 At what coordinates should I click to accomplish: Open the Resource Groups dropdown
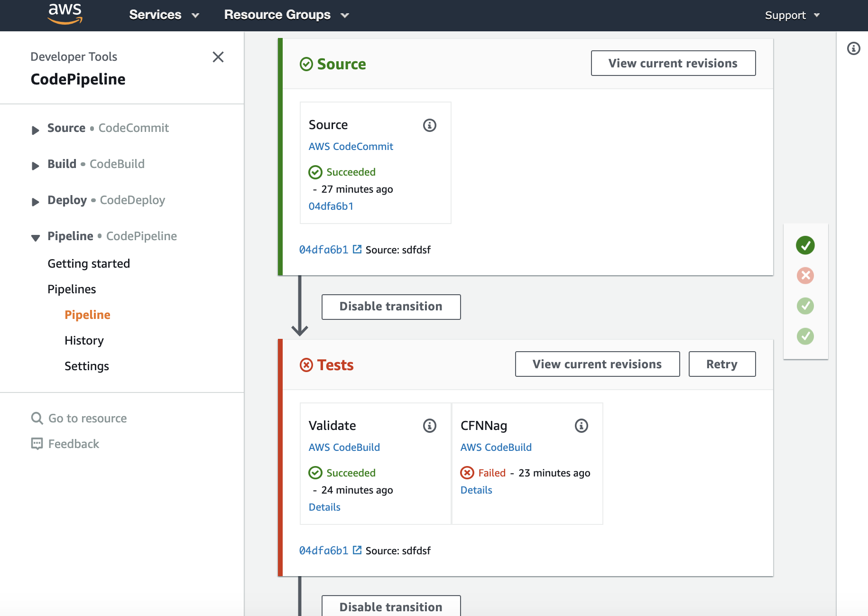pyautogui.click(x=286, y=15)
